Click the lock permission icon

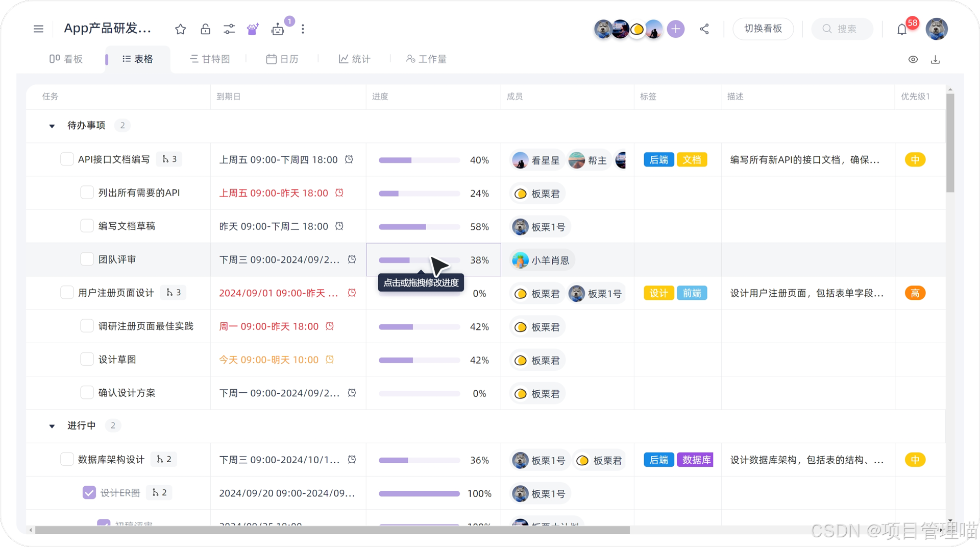point(205,29)
